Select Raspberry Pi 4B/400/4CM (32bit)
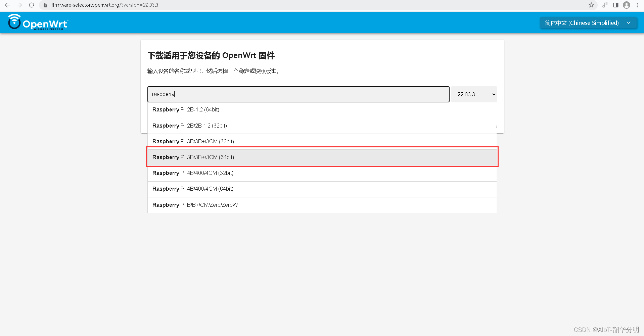The height and width of the screenshot is (336, 644). 322,173
